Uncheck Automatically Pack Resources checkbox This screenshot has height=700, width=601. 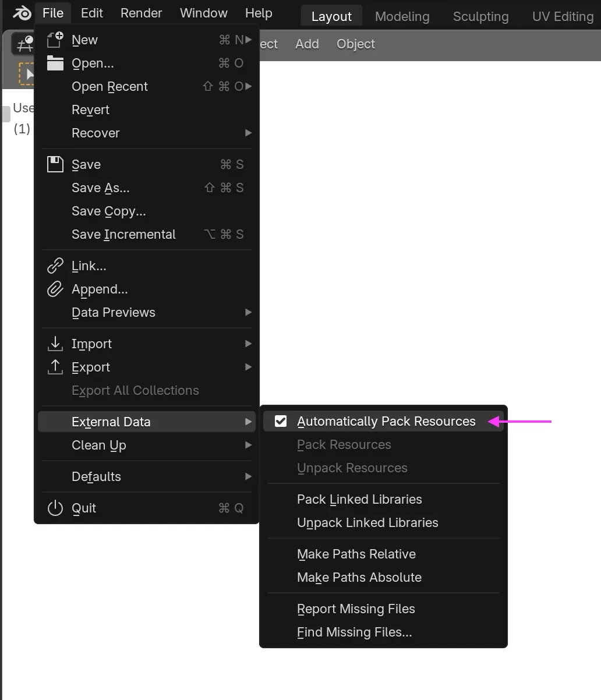coord(281,421)
